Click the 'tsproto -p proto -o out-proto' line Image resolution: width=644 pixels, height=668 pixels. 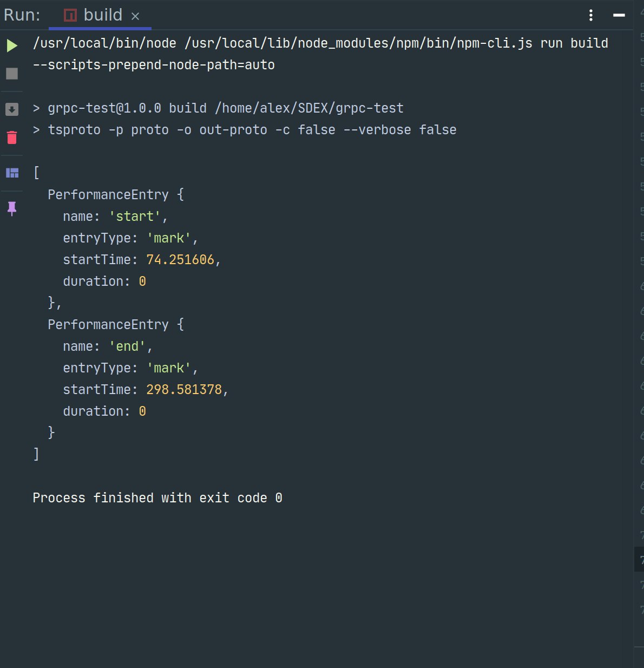point(245,130)
